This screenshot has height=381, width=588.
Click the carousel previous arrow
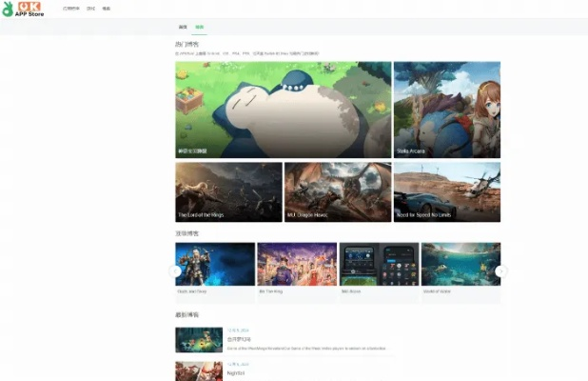coord(175,271)
